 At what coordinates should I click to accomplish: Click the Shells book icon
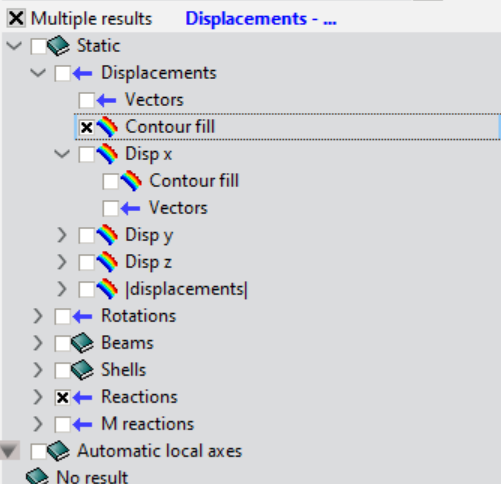pyautogui.click(x=82, y=370)
